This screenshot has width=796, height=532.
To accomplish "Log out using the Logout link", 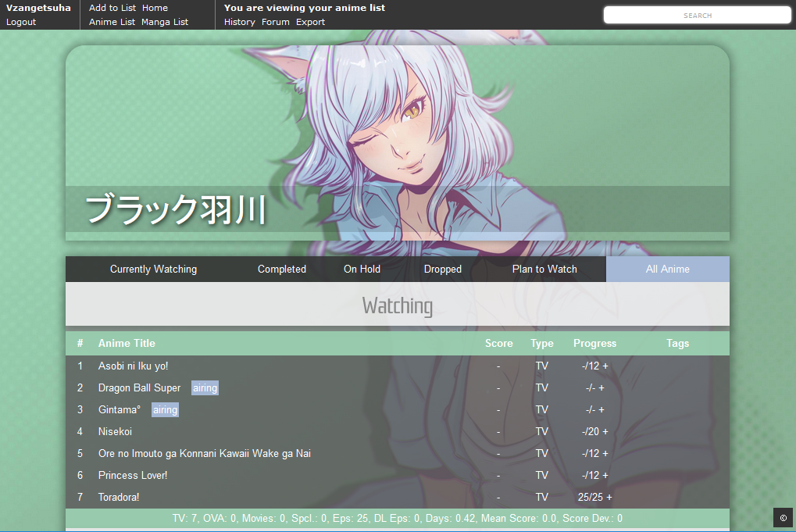I will tap(21, 22).
